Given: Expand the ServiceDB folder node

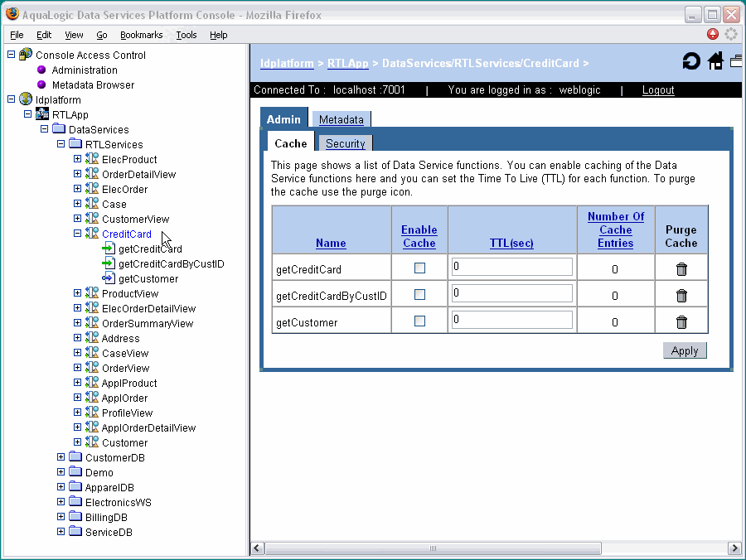Looking at the screenshot, I should pos(61,532).
